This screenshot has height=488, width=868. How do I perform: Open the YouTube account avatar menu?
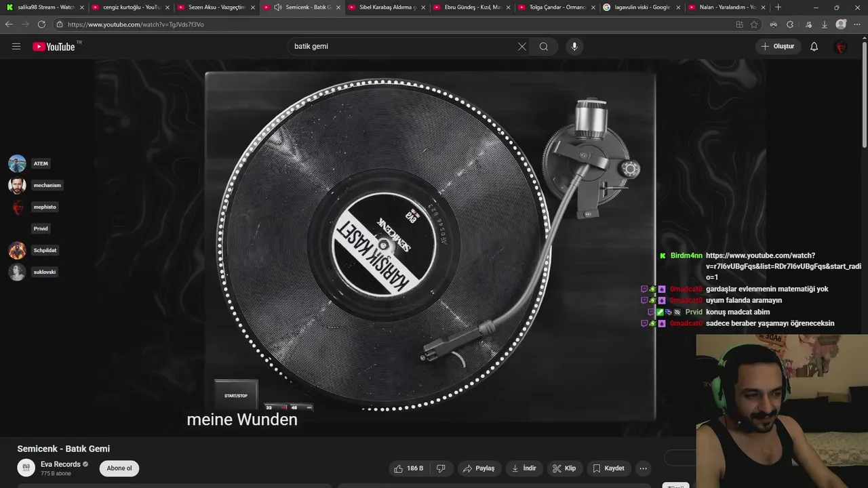(x=841, y=47)
